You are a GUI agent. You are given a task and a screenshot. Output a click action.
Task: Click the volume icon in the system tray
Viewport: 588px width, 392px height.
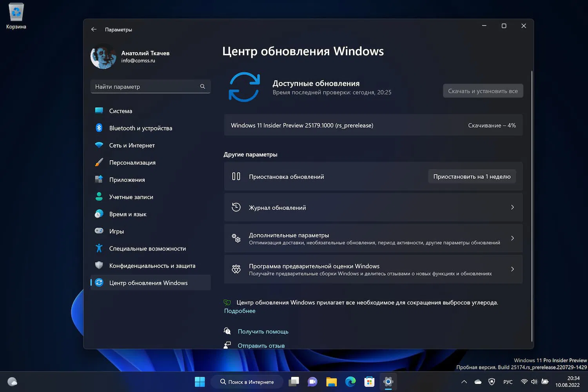(534, 381)
